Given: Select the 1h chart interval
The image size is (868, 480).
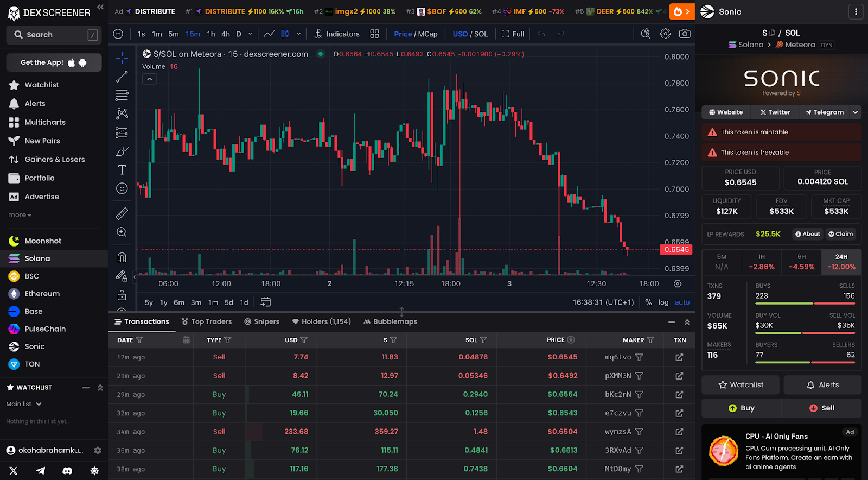Looking at the screenshot, I should tap(211, 34).
